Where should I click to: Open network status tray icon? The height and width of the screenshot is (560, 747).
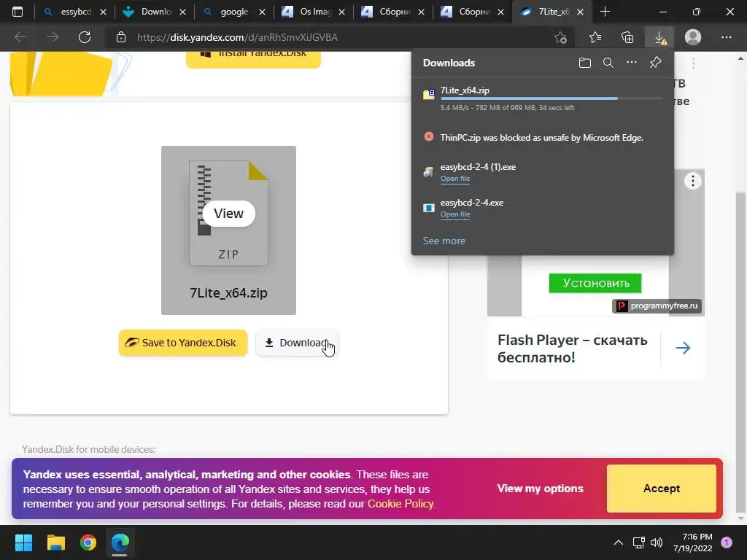[638, 542]
